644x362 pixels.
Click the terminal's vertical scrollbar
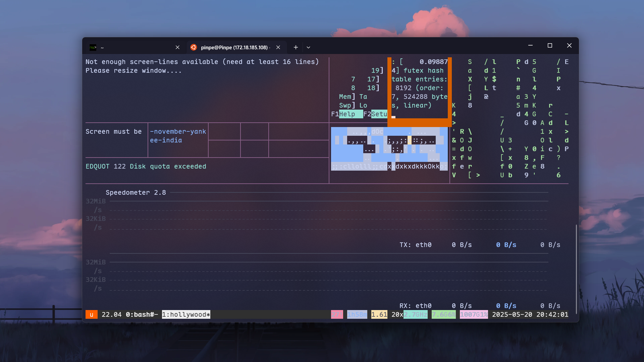(576, 268)
